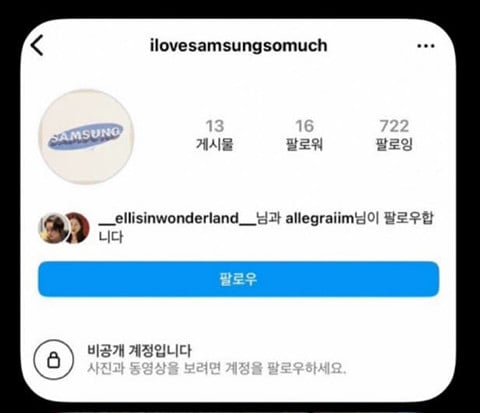Go back using the left arrow
480x413 pixels.
37,45
